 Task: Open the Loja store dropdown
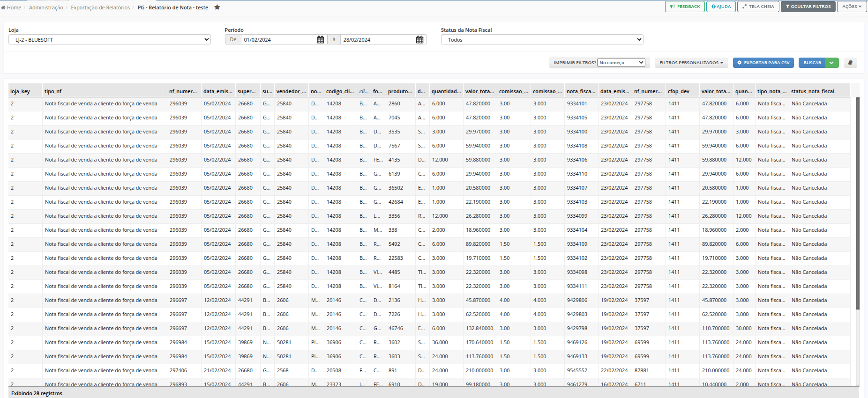(110, 40)
